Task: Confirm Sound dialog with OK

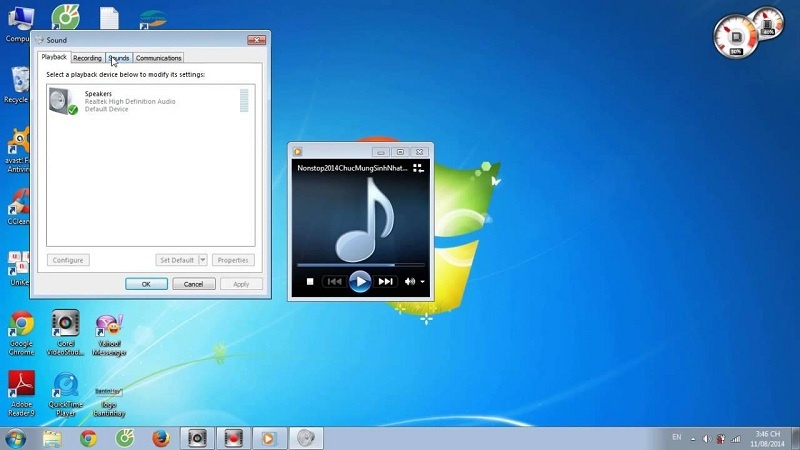Action: click(x=146, y=284)
